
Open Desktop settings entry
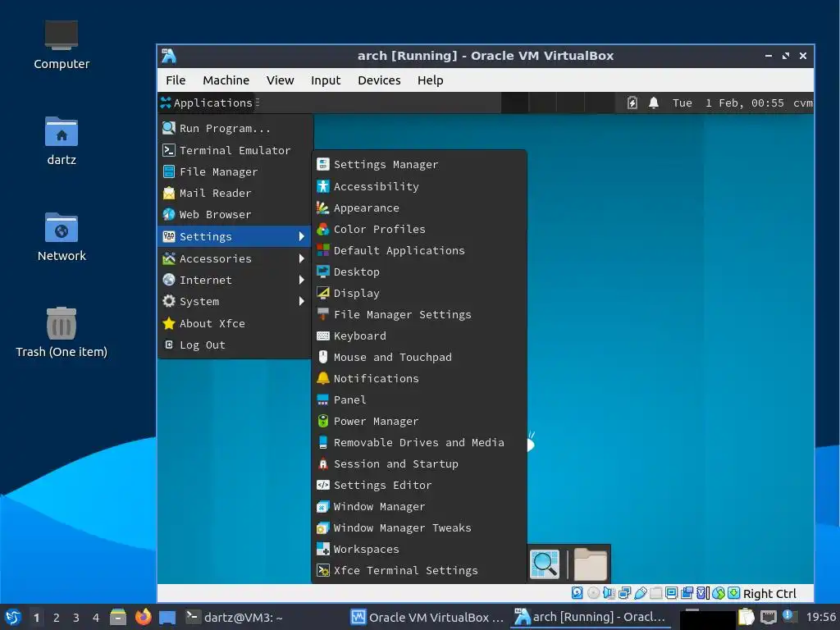point(419,272)
